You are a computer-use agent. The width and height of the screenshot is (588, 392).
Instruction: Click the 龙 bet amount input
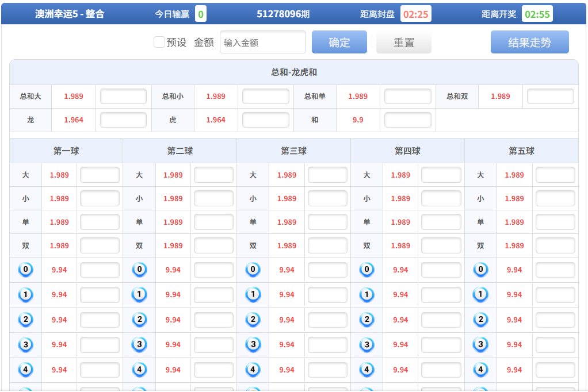123,120
